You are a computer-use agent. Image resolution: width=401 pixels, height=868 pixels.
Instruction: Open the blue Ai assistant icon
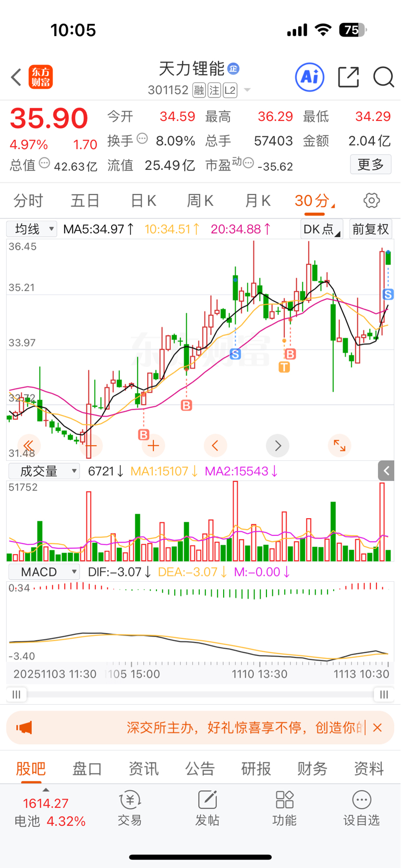[310, 77]
